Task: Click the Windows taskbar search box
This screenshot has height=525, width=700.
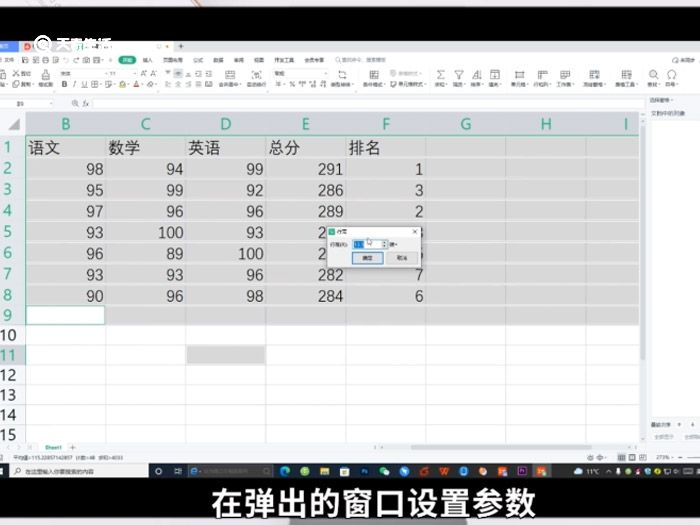Action: pyautogui.click(x=79, y=471)
